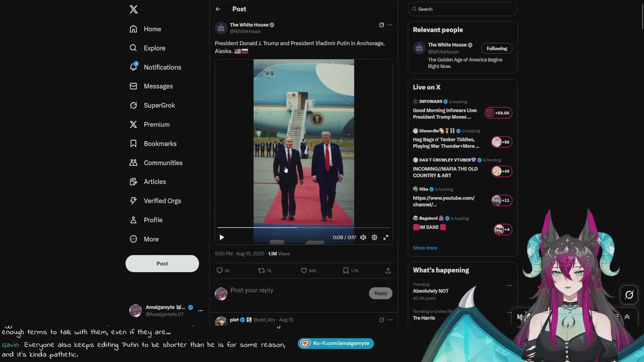Viewport: 644px width, 362px height.
Task: Open video settings gear
Action: [374, 237]
